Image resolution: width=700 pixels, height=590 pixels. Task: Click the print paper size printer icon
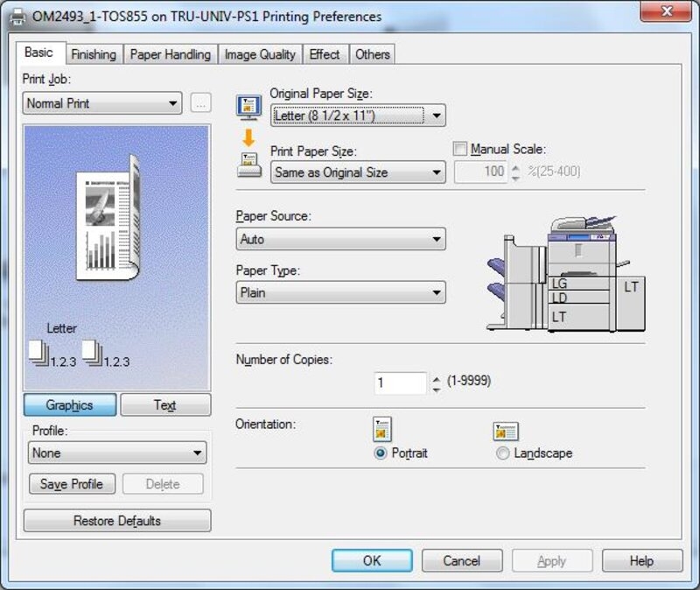pos(249,165)
